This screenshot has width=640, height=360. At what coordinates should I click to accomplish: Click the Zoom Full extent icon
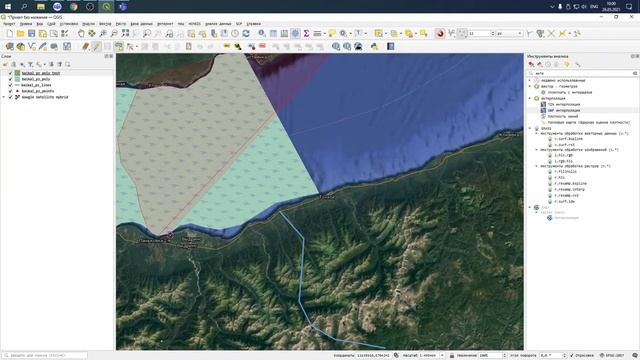[x=125, y=33]
